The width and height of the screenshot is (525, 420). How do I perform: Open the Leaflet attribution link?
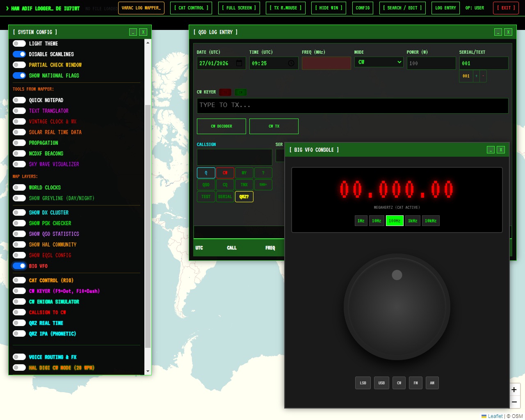[x=495, y=416]
